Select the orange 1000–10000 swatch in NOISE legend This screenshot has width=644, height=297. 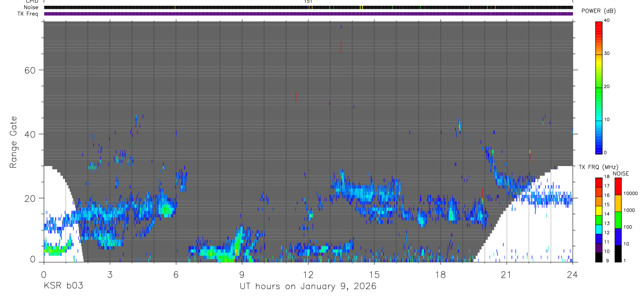618,203
